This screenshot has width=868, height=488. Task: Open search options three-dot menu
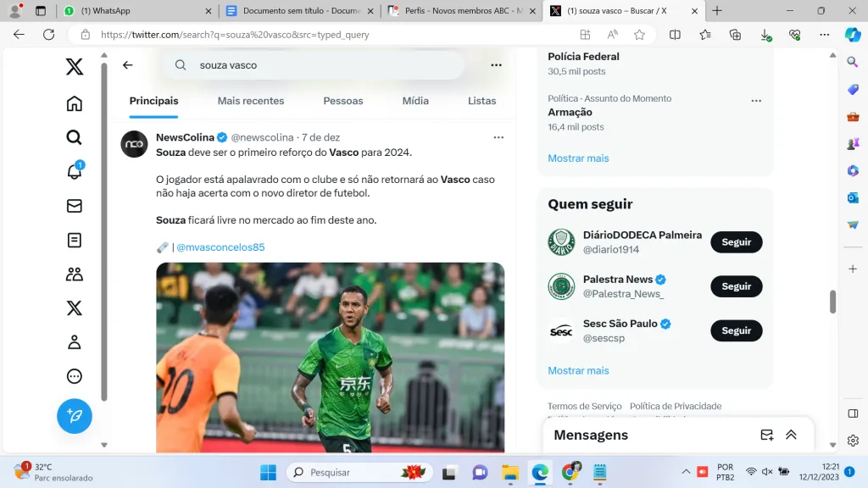pos(497,65)
